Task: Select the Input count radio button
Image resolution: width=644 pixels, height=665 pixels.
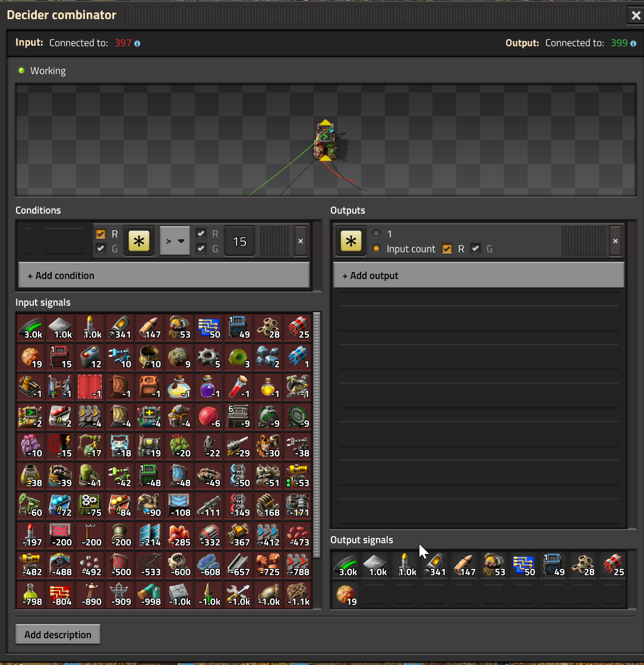Action: point(376,249)
